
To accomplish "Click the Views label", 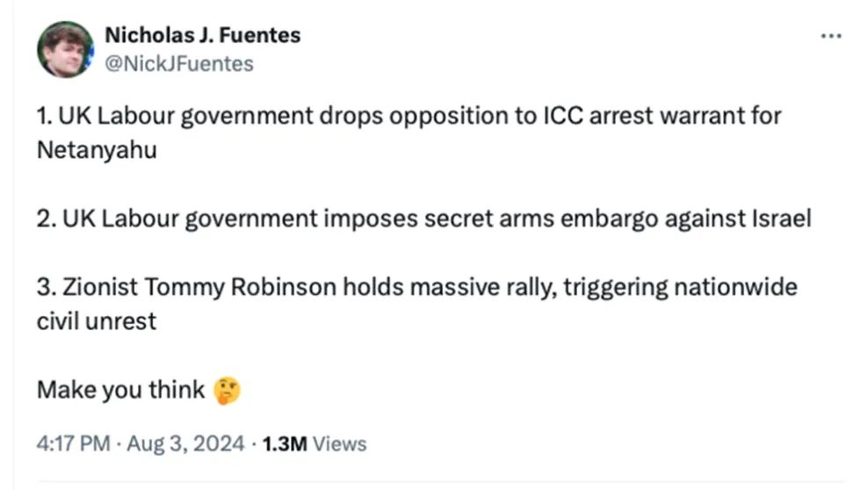I will coord(340,444).
